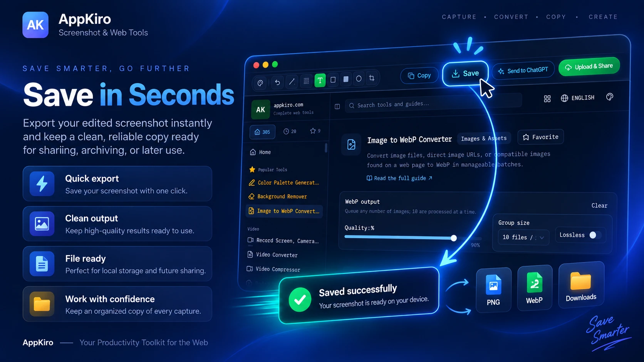The height and width of the screenshot is (362, 644).
Task: Click the Clear button
Action: click(599, 205)
